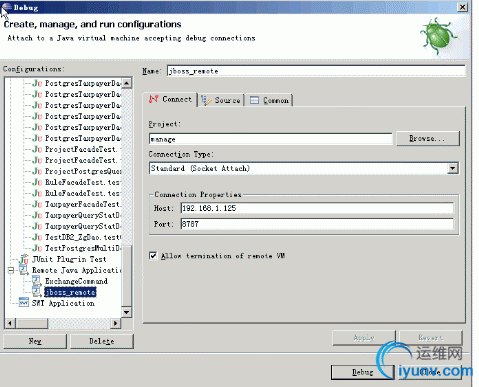Viewport: 479px width, 387px height.
Task: Click the Debug button
Action: (363, 372)
